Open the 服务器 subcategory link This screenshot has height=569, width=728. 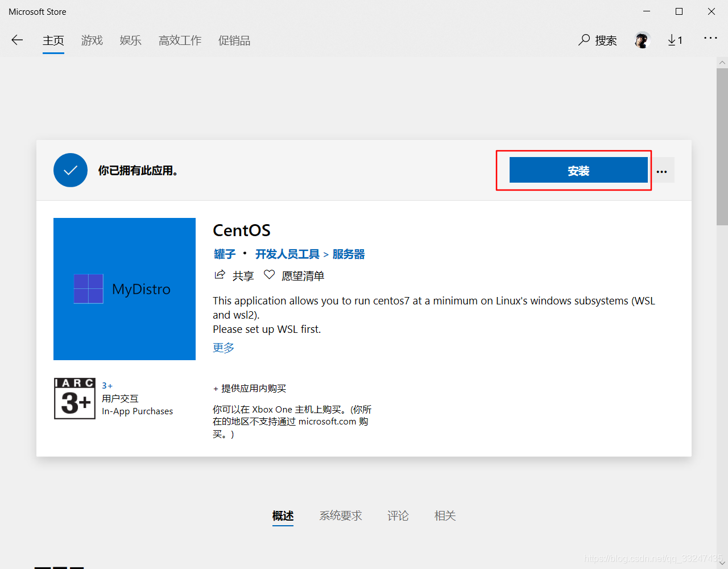(349, 254)
